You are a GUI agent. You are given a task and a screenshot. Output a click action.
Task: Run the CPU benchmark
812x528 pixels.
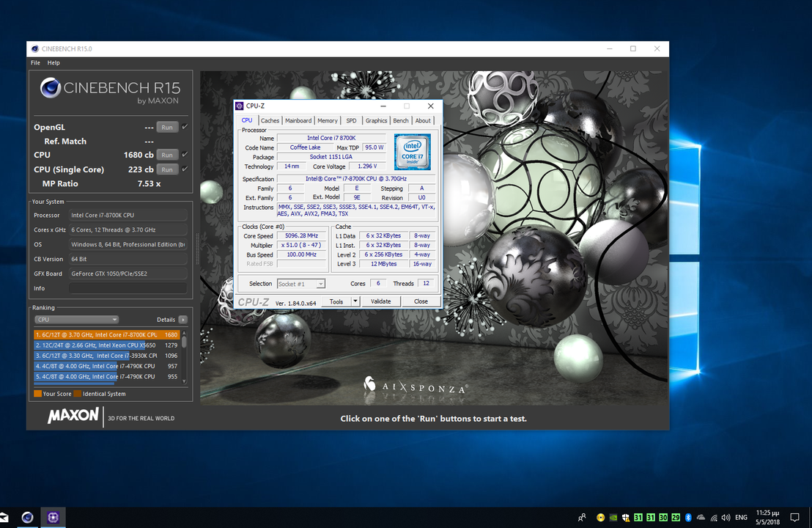pyautogui.click(x=167, y=155)
